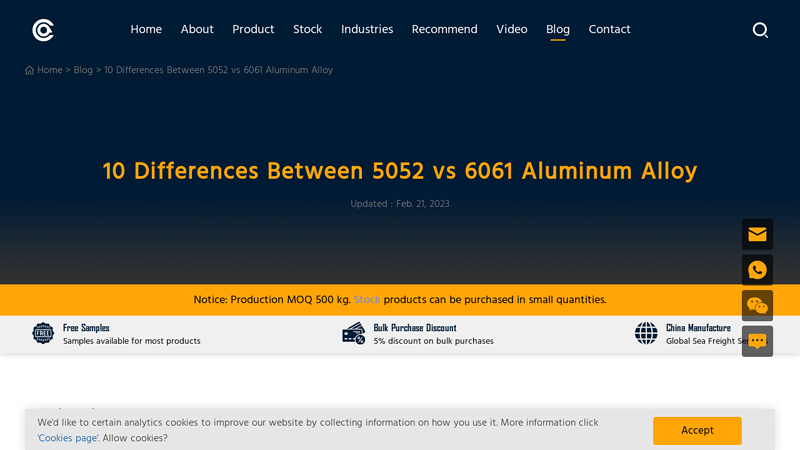This screenshot has width=800, height=450.
Task: Accept the cookies with Accept button
Action: [x=697, y=431]
